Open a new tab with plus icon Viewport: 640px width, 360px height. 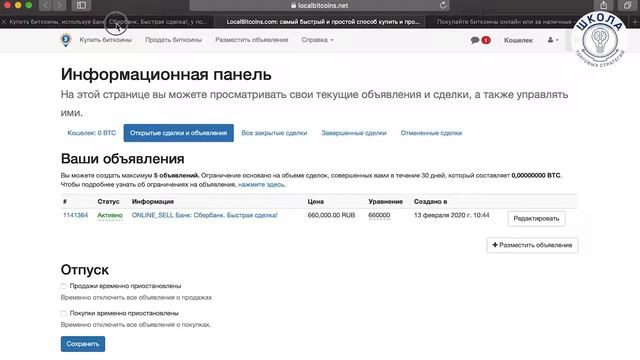tap(635, 22)
